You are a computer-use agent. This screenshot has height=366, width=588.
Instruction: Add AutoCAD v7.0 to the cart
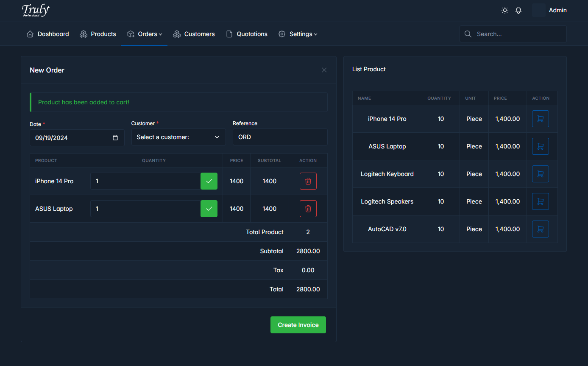(540, 229)
